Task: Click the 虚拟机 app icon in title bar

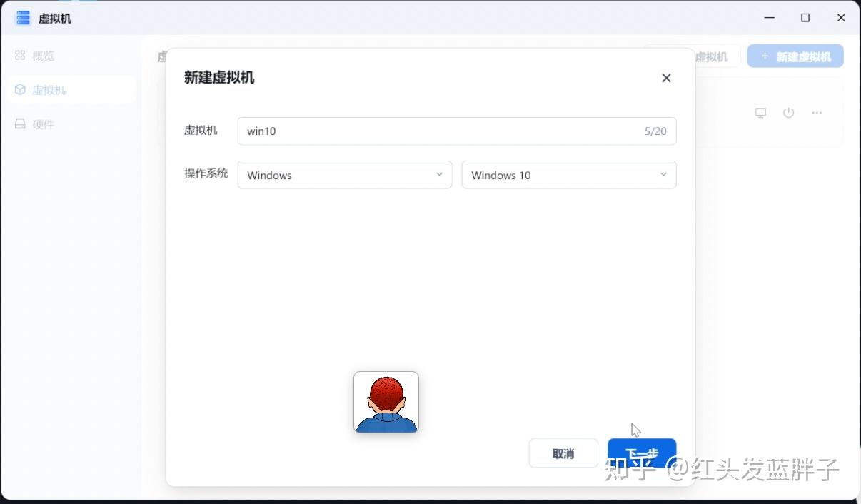Action: 24,18
